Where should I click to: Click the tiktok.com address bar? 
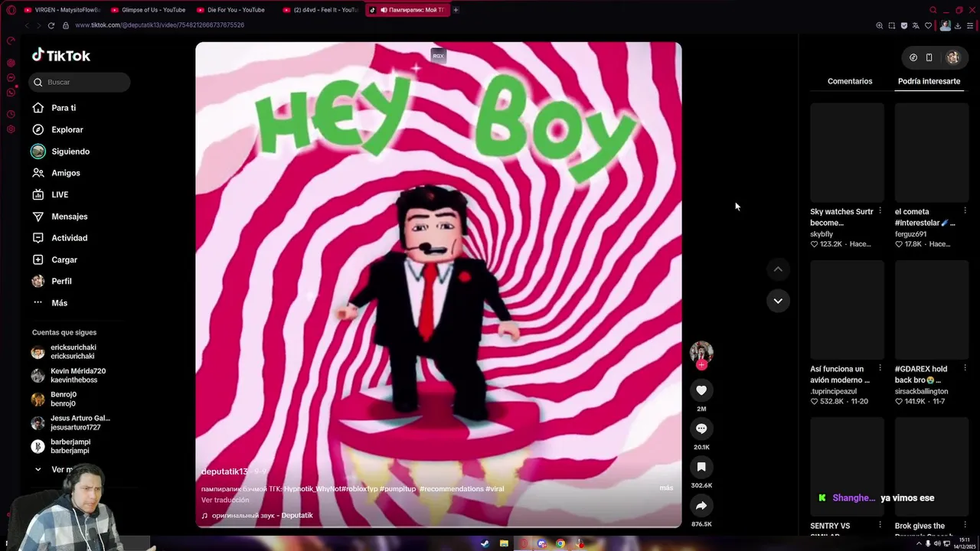[x=159, y=25]
